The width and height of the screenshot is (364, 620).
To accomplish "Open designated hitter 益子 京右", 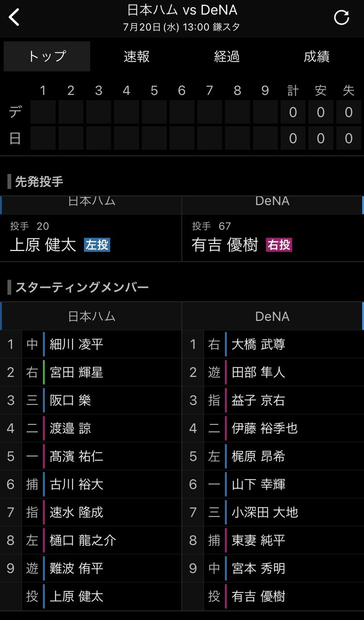I will (258, 401).
